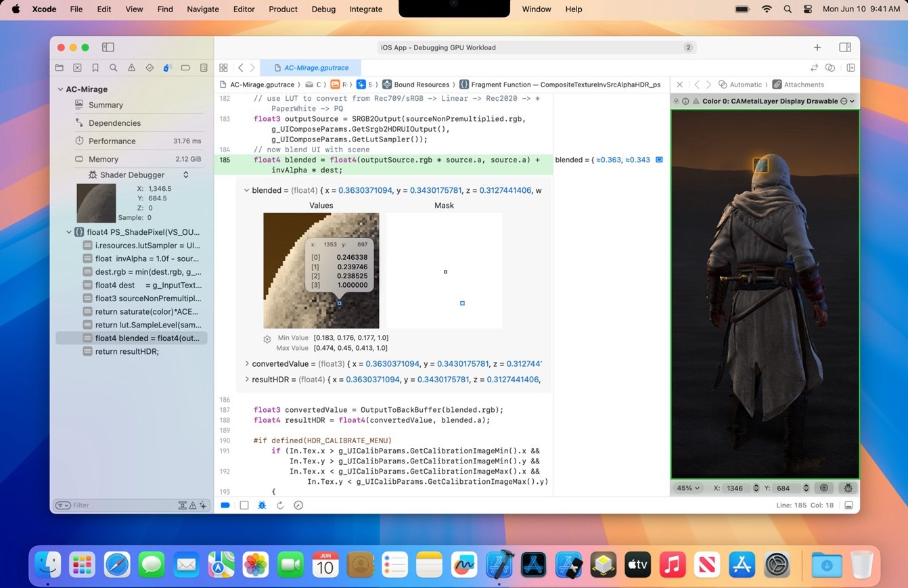908x588 pixels.
Task: Click the Attachments breadcrumb
Action: point(798,85)
